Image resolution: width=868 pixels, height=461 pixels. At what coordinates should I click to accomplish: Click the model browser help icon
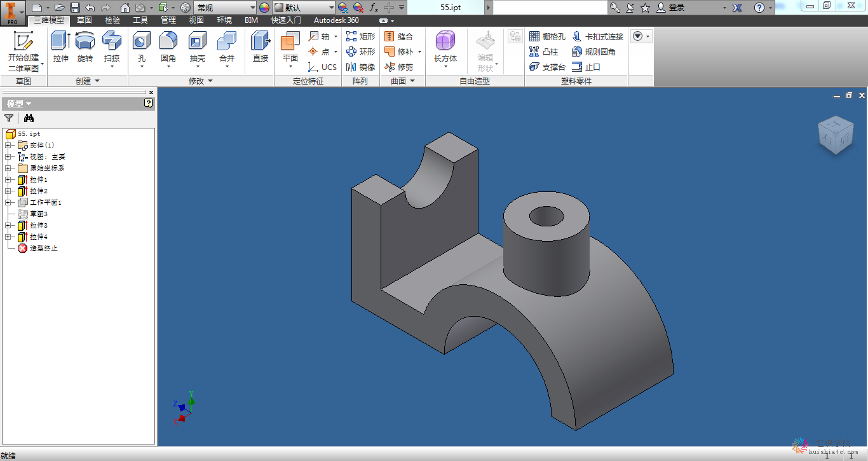(x=148, y=103)
